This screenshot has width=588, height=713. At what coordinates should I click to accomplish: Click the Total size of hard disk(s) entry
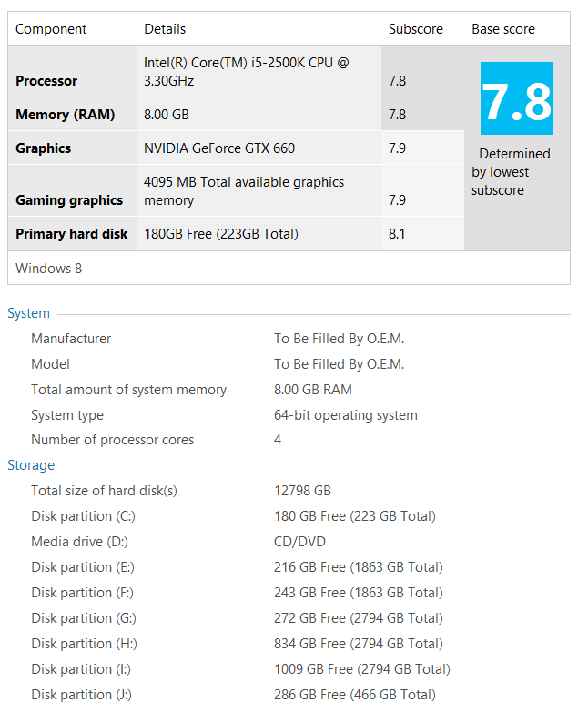pyautogui.click(x=104, y=491)
